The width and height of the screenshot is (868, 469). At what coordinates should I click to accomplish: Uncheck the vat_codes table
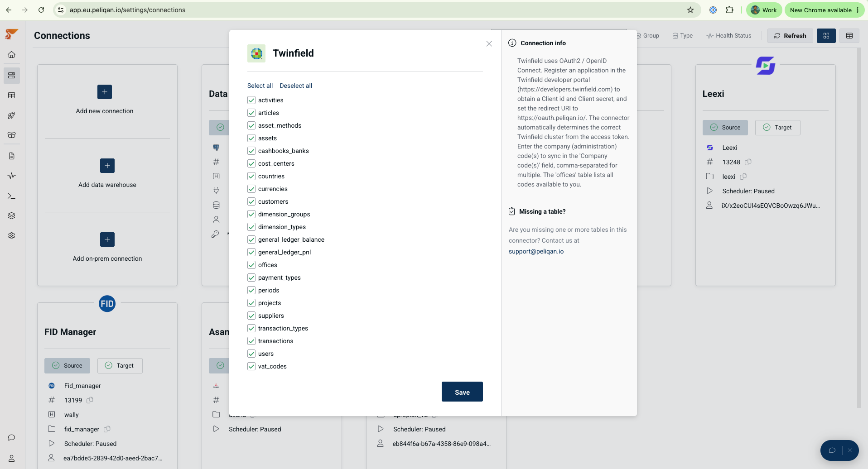[x=251, y=366]
